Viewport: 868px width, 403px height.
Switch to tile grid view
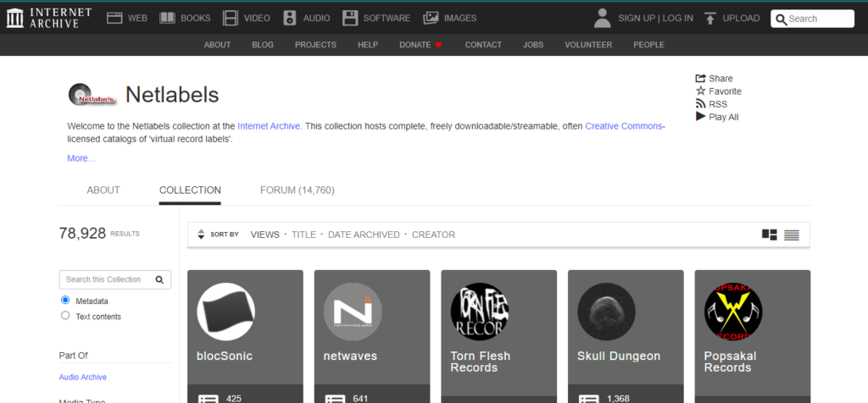click(x=770, y=235)
